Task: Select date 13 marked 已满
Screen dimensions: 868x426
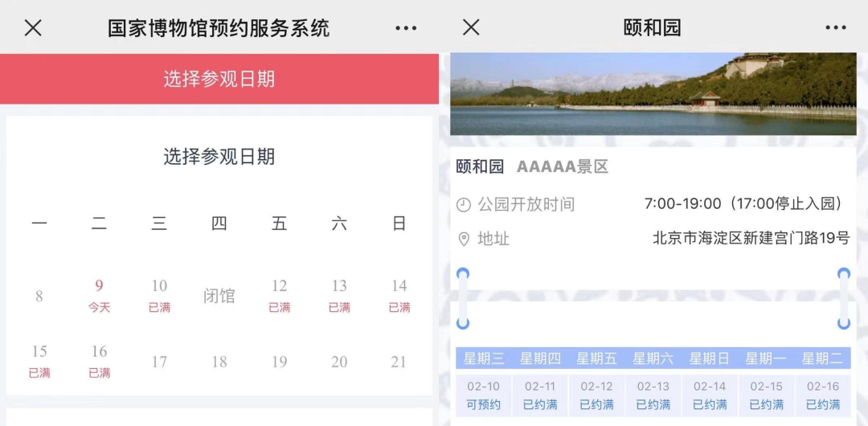Action: 339,296
